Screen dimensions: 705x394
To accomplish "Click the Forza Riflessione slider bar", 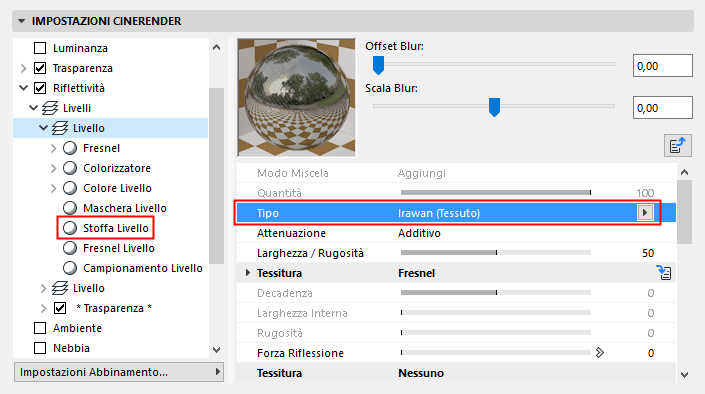I will pos(495,353).
